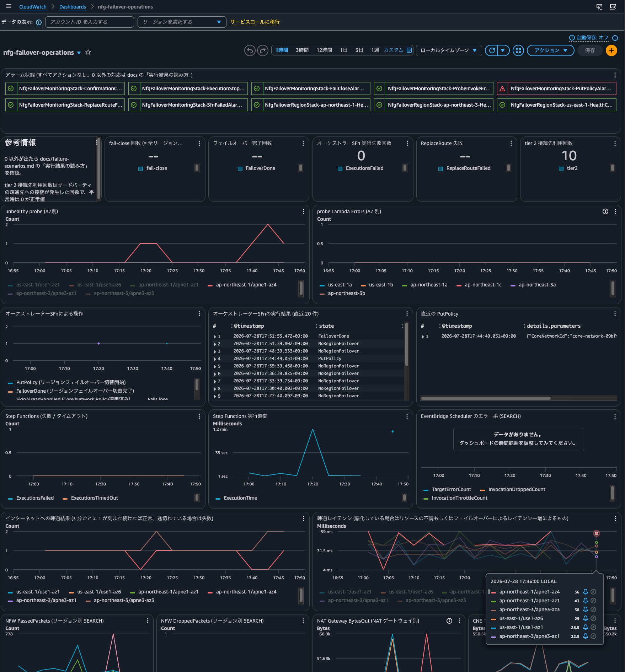Refresh the dashboard
625x672 pixels.
(492, 50)
